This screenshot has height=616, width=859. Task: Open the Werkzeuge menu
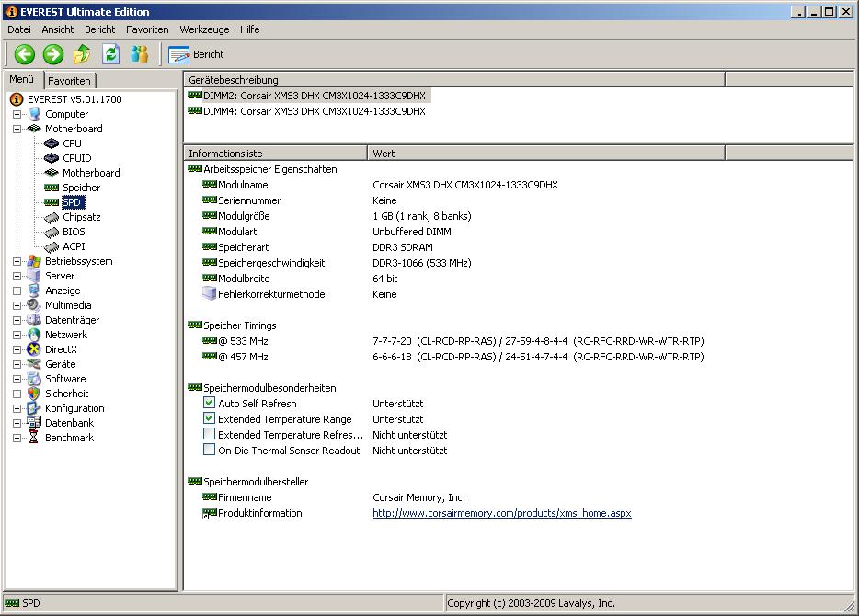click(204, 29)
